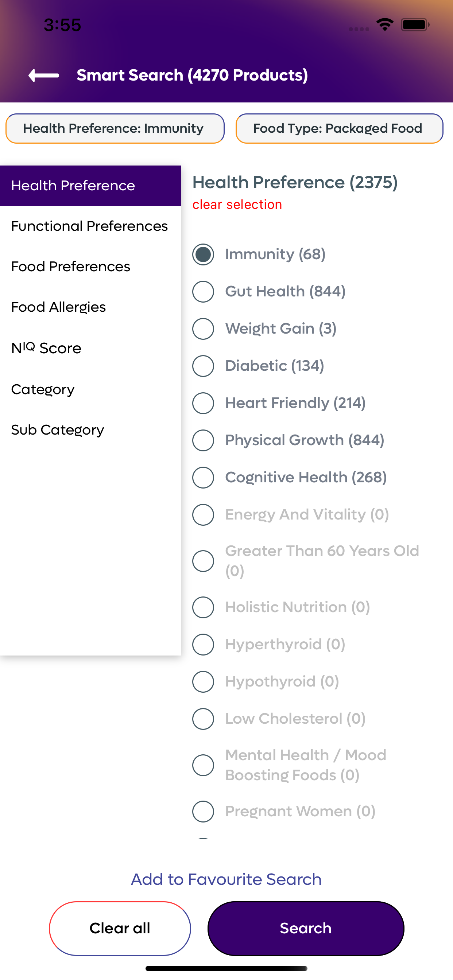Tap the Health Preference: Immunity chip
Screen dimensions: 453x980
point(115,129)
